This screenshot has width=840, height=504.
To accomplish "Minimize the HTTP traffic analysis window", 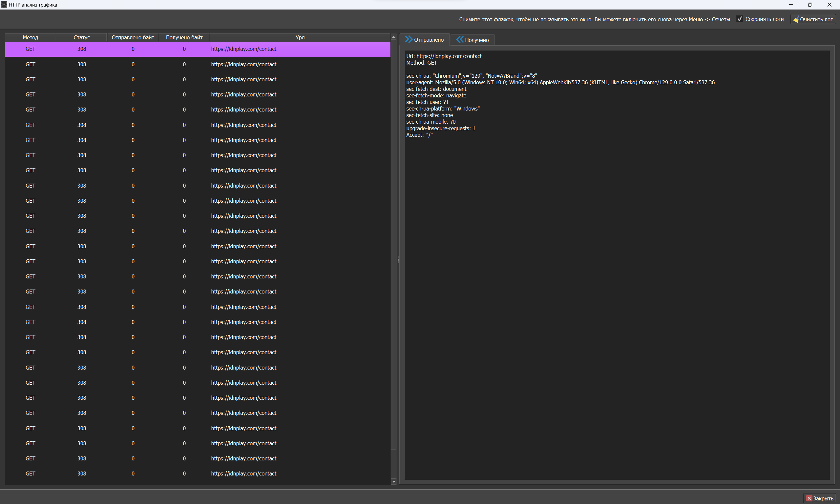I will (791, 5).
